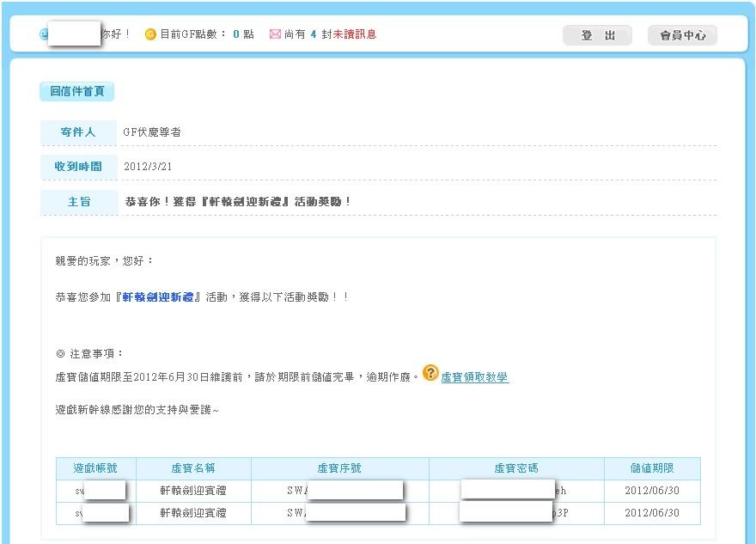Click the sender name GF伏魔尊者
Viewport: 756px width, 544px height.
coord(152,132)
